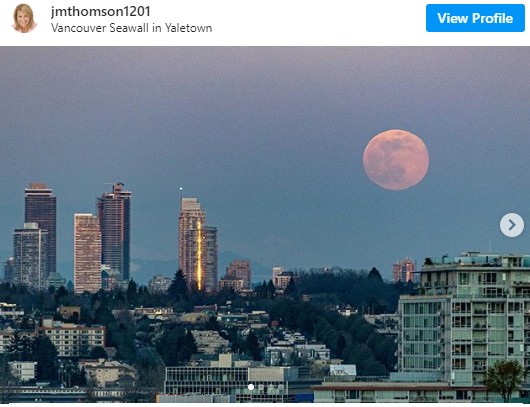Click the small distant red tower below the moon

click(404, 270)
